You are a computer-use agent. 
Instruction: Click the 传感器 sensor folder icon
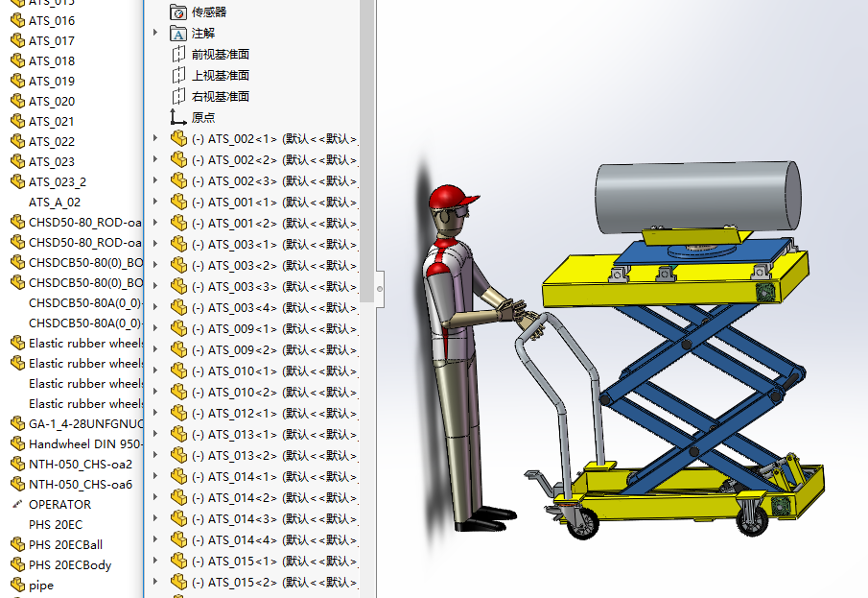[178, 12]
